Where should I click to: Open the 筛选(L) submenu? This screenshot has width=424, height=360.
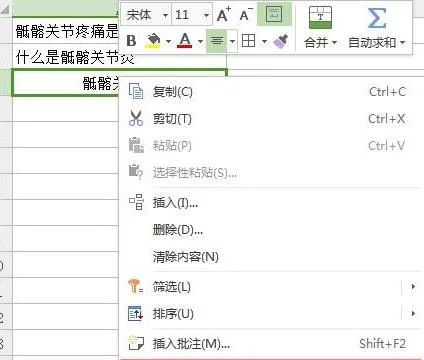point(269,287)
